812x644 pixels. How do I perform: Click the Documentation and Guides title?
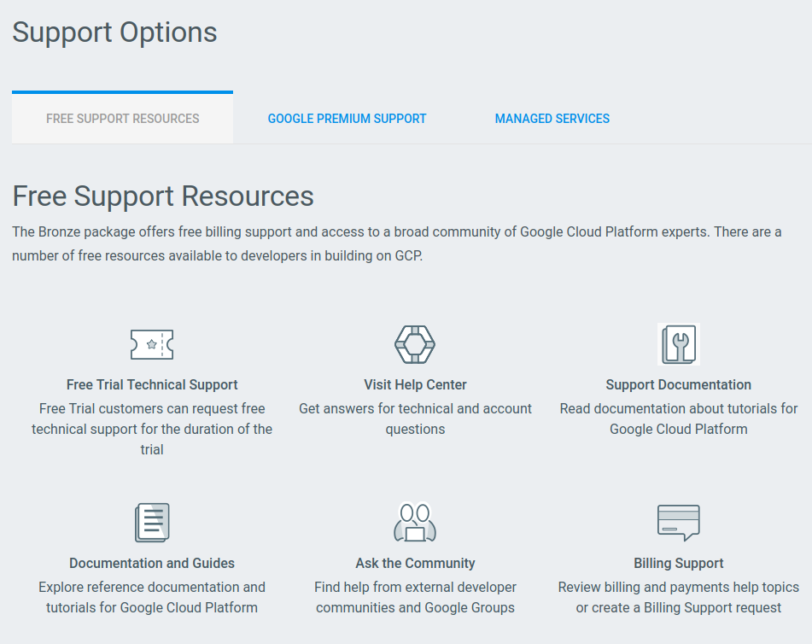pos(152,563)
